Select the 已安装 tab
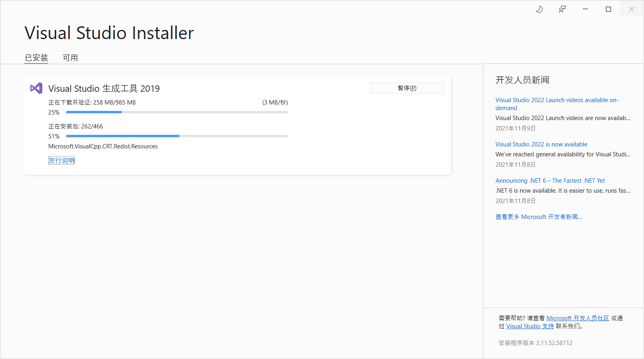The width and height of the screenshot is (644, 359). [36, 57]
